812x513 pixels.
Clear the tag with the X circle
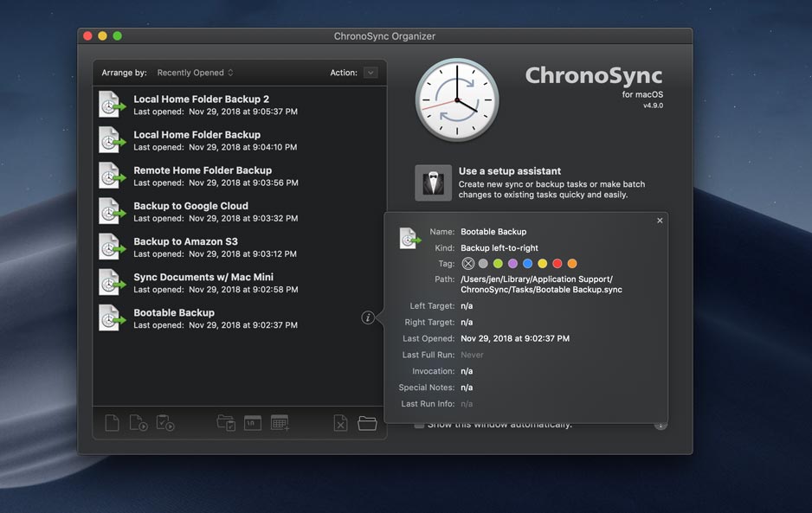pos(468,264)
